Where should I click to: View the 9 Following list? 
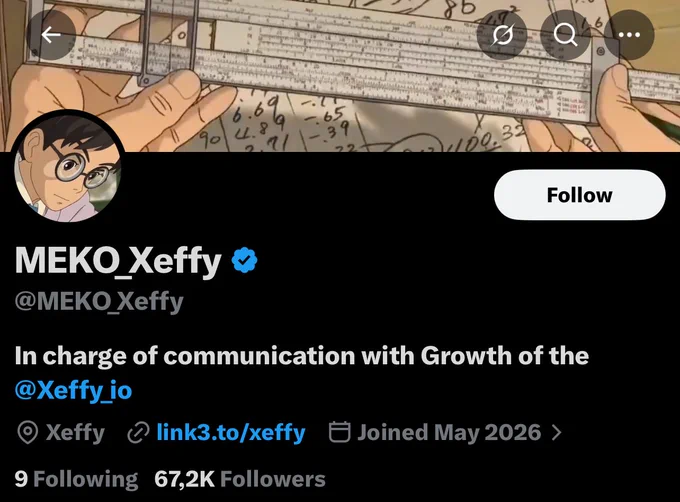[76, 479]
